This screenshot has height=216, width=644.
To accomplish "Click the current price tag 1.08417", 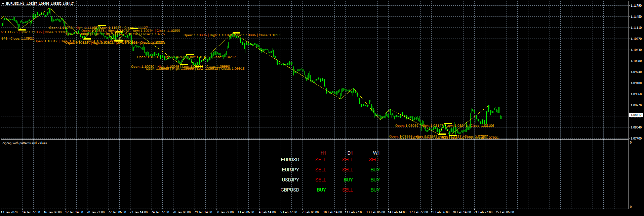I will (636, 115).
